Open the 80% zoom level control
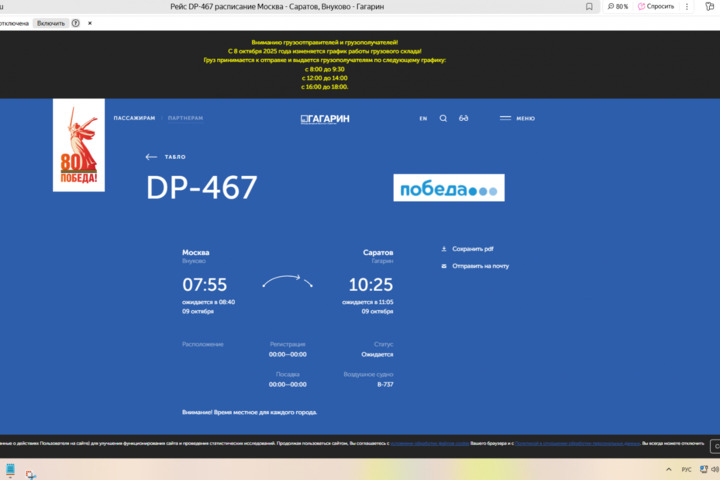This screenshot has width=720, height=480. [618, 6]
